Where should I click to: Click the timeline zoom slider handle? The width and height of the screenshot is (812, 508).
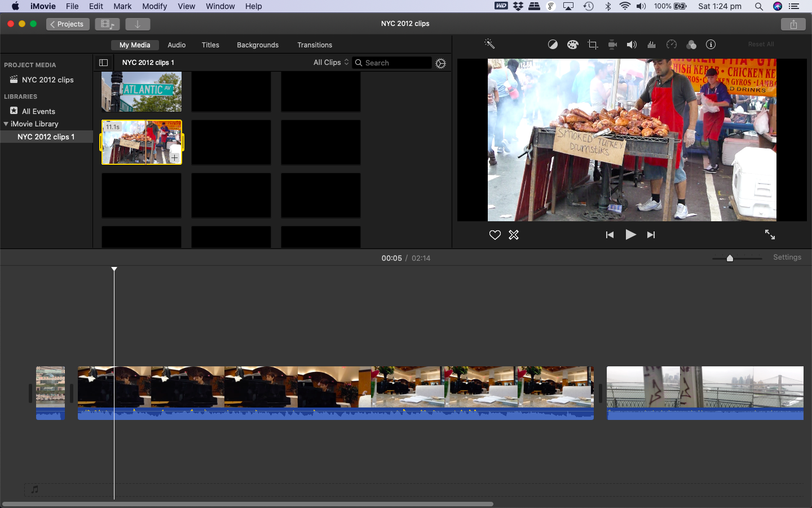coord(730,258)
